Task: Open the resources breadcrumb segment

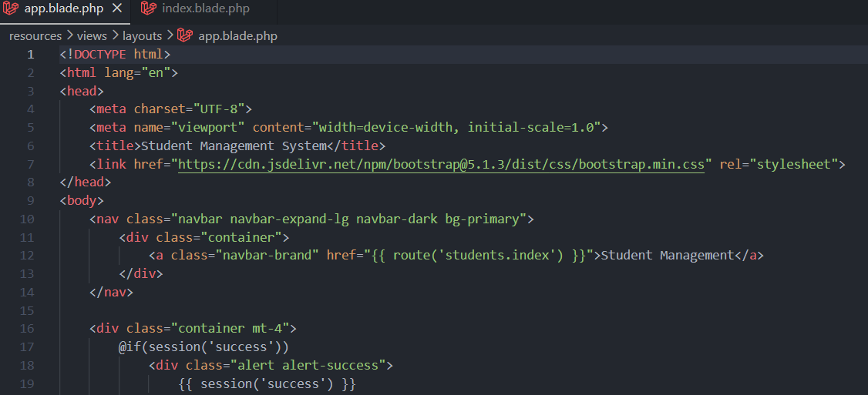Action: [35, 36]
